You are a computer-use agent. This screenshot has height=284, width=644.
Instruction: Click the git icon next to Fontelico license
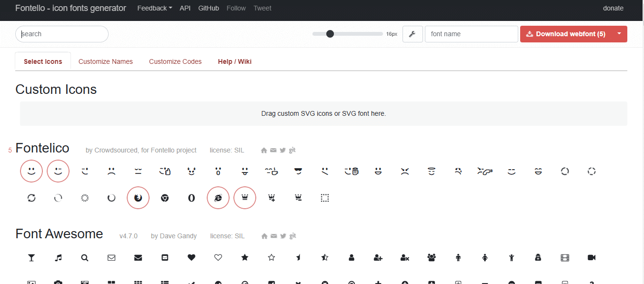[292, 150]
